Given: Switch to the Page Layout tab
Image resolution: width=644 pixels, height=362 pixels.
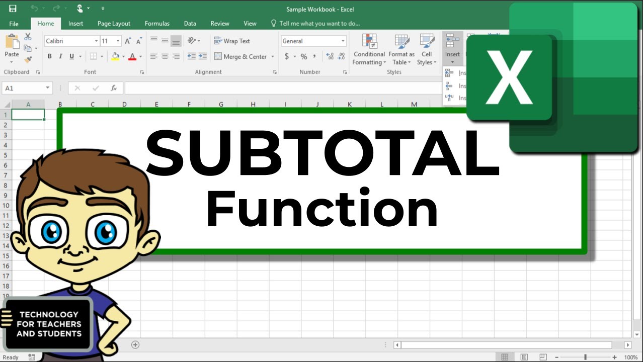Looking at the screenshot, I should [x=114, y=24].
